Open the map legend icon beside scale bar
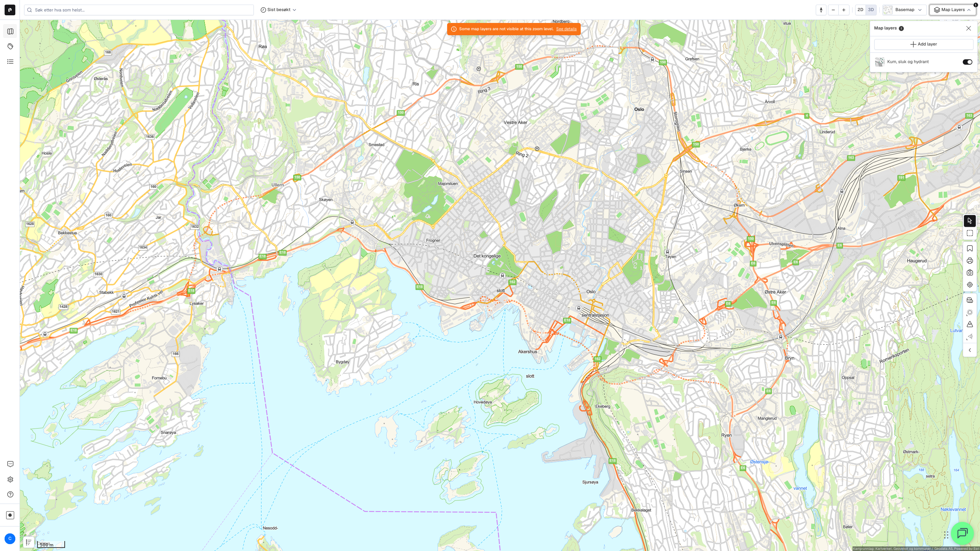 tap(29, 542)
